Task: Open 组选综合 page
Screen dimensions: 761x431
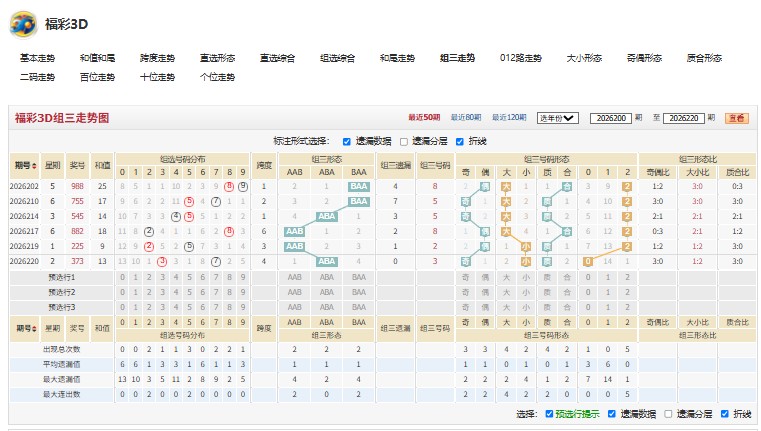Action: pos(337,58)
